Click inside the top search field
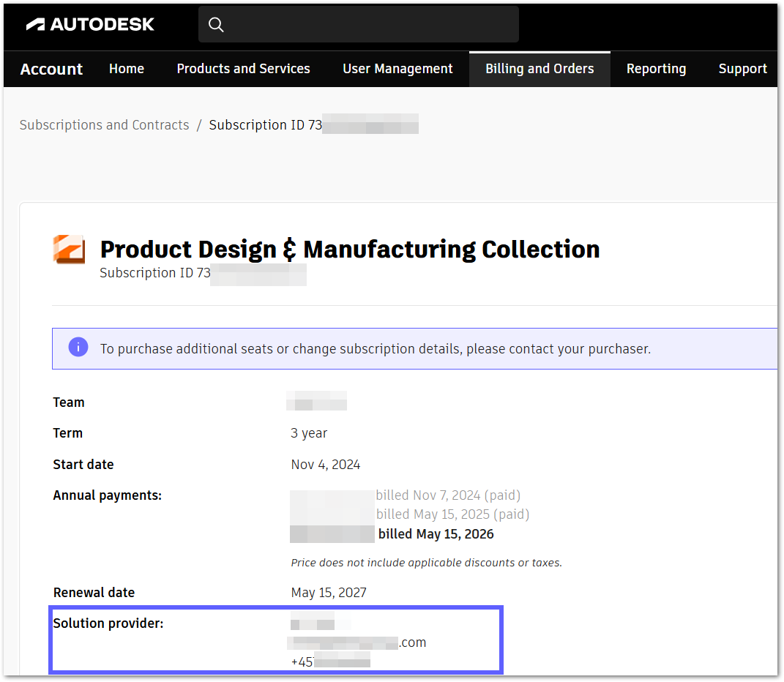 click(359, 24)
